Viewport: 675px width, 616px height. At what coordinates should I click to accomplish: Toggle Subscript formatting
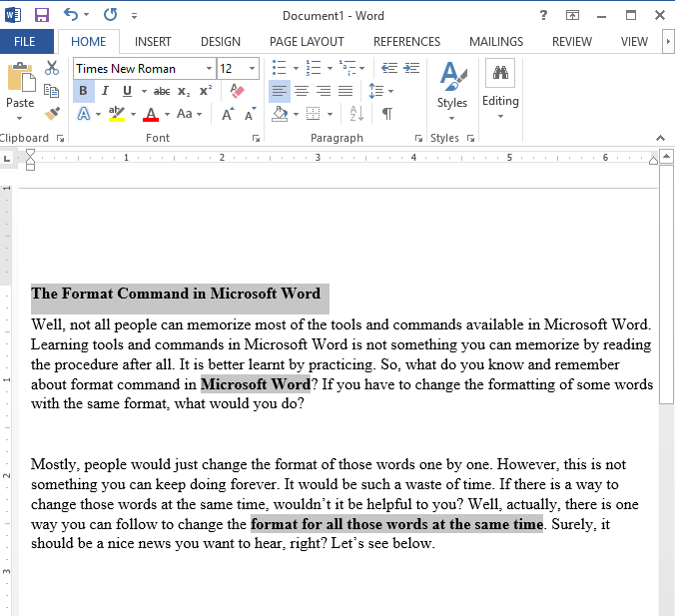[x=184, y=91]
